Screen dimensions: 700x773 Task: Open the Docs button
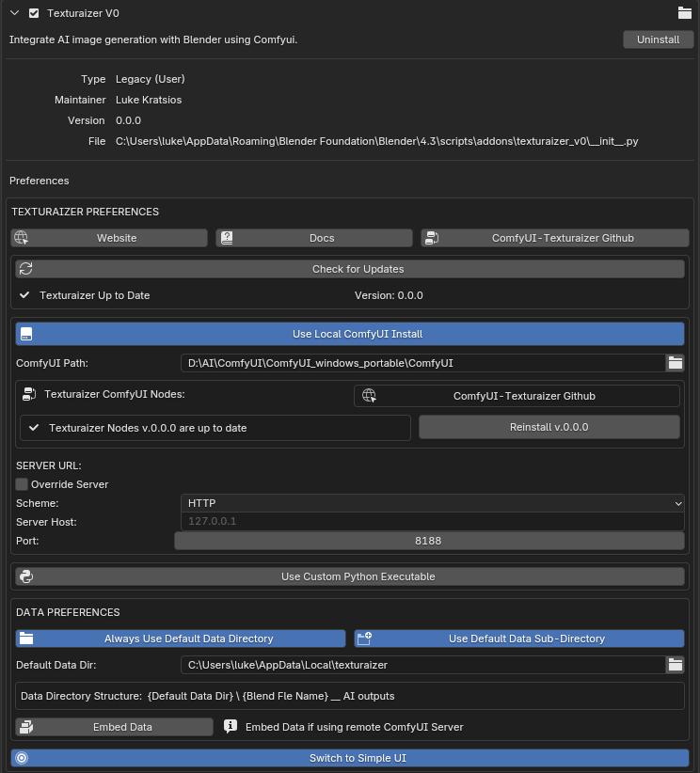pos(314,238)
